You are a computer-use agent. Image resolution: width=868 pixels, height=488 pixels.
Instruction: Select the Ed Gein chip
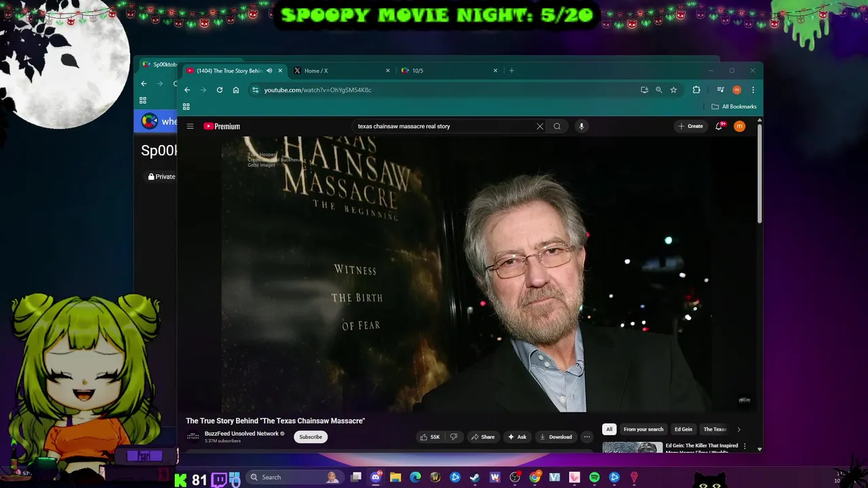[684, 429]
